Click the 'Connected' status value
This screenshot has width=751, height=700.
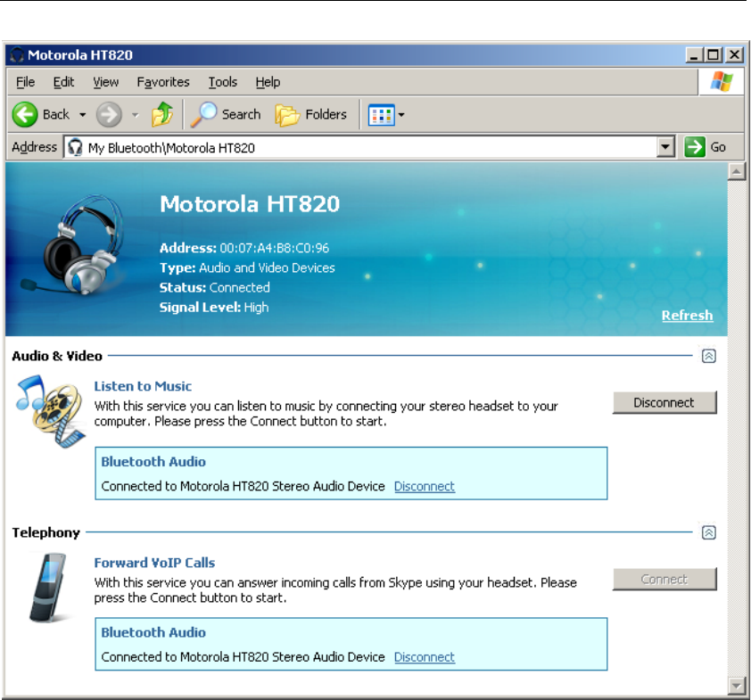point(240,287)
